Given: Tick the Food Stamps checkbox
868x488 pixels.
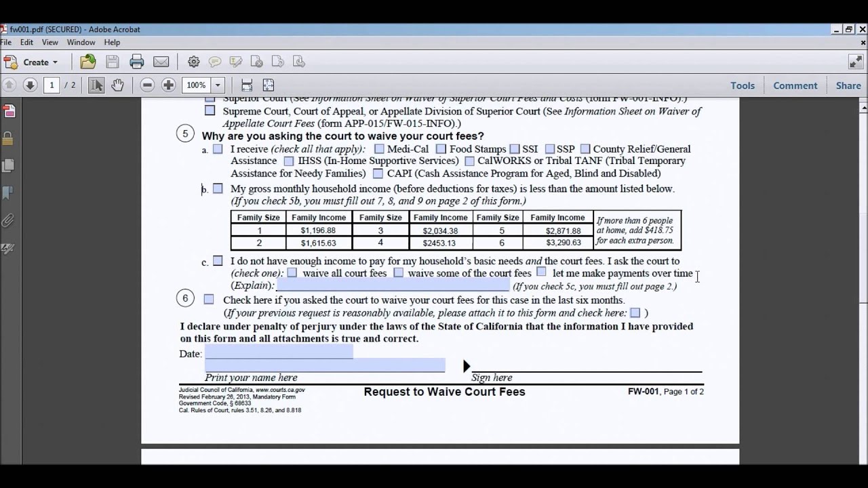Looking at the screenshot, I should 441,149.
